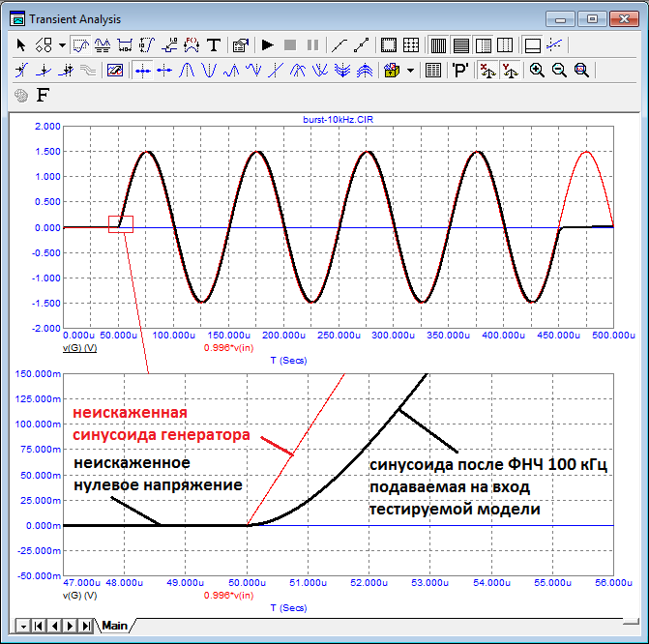Click the bold F toolbar button
This screenshot has height=644, width=649.
coord(44,95)
